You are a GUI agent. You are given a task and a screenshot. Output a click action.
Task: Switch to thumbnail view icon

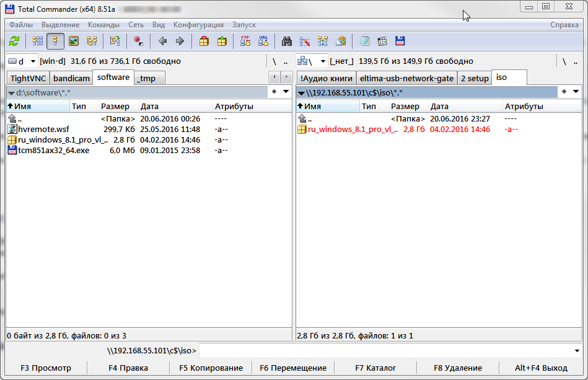74,42
